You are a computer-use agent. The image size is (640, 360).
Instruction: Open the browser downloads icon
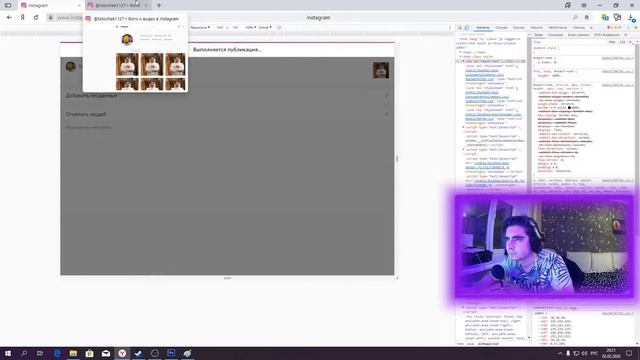click(631, 18)
